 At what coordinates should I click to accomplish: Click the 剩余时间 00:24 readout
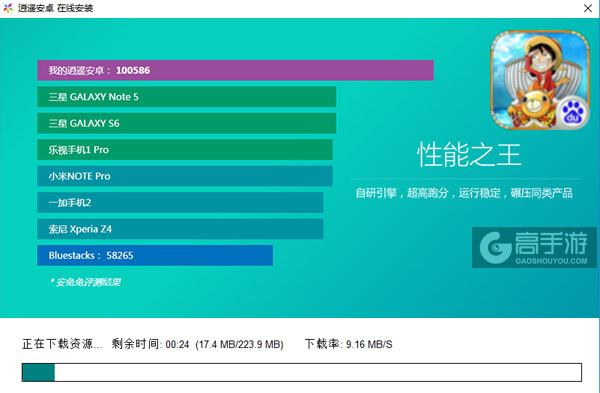click(x=150, y=344)
